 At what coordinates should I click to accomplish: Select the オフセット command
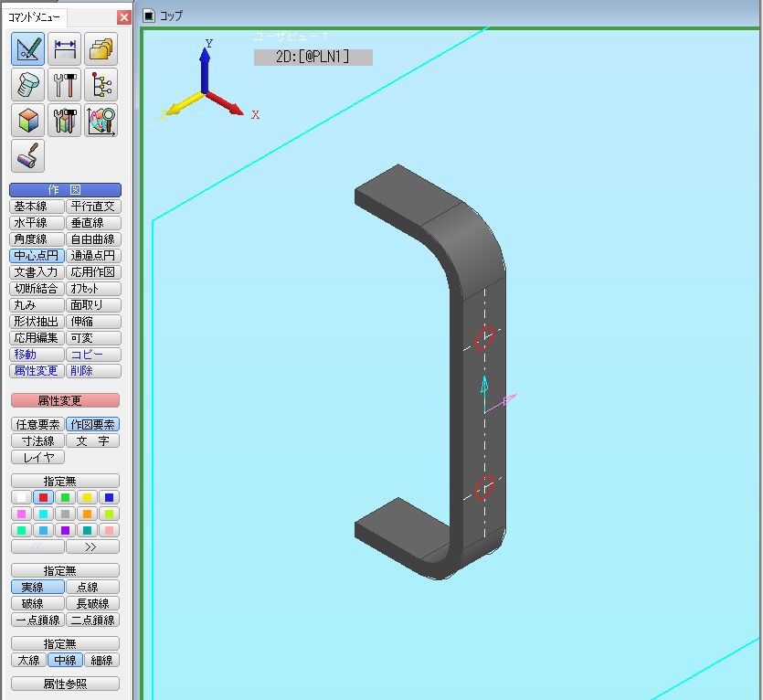coord(93,289)
